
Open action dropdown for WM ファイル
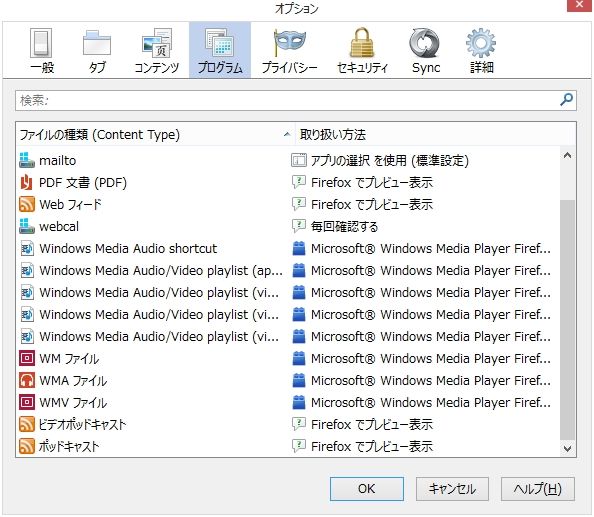[424, 358]
